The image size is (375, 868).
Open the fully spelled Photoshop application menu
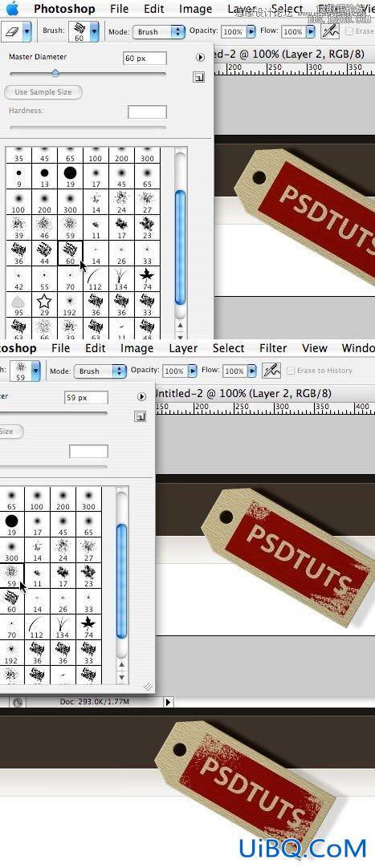pyautogui.click(x=64, y=9)
